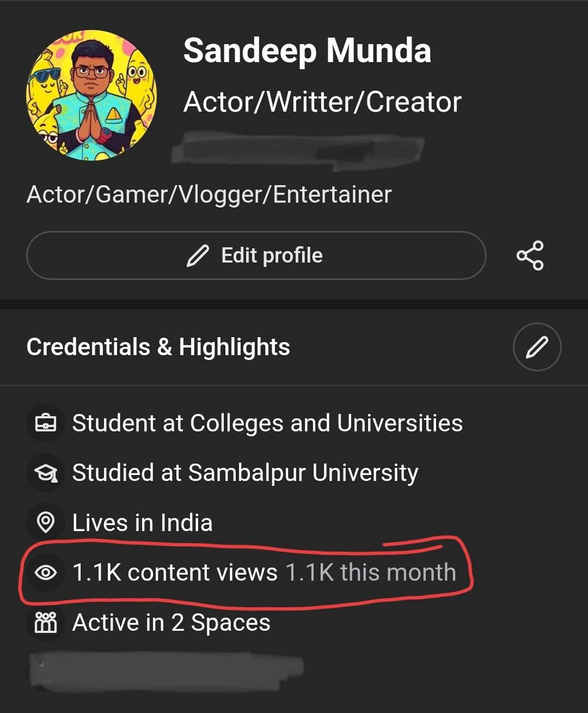Screen dimensions: 588x713
Task: Click the Credentials & Highlights heading
Action: (x=158, y=347)
